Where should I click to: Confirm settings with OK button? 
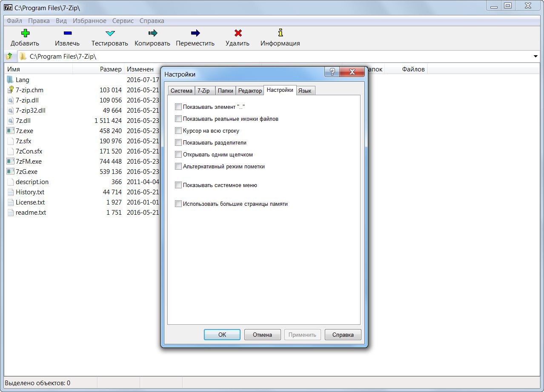tap(222, 335)
